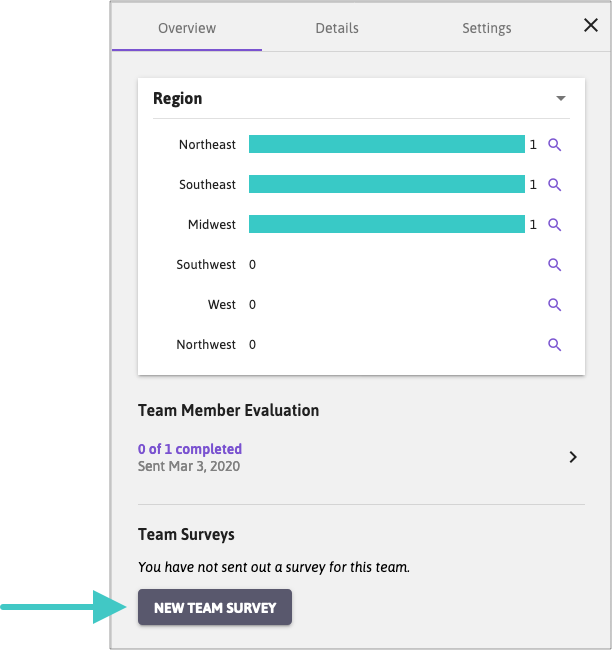Open the Region dropdown arrow

pos(561,98)
